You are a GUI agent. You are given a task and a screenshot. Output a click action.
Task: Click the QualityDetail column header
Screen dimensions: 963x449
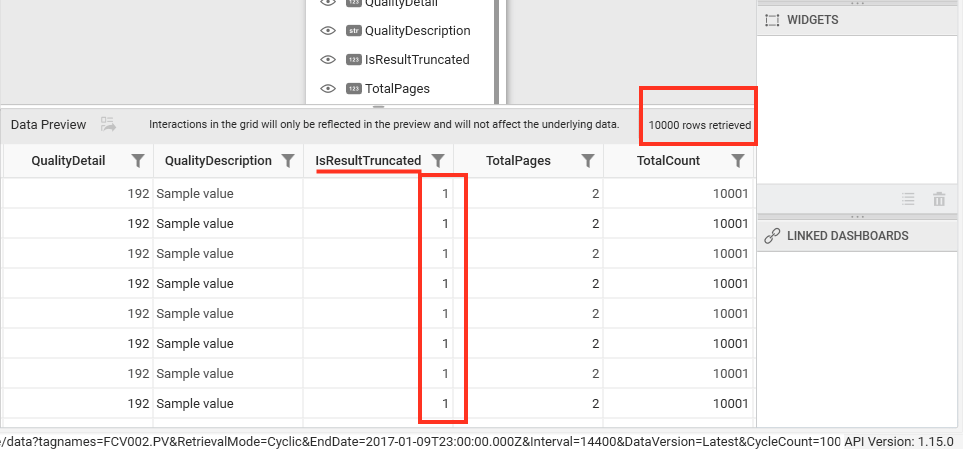click(x=68, y=161)
